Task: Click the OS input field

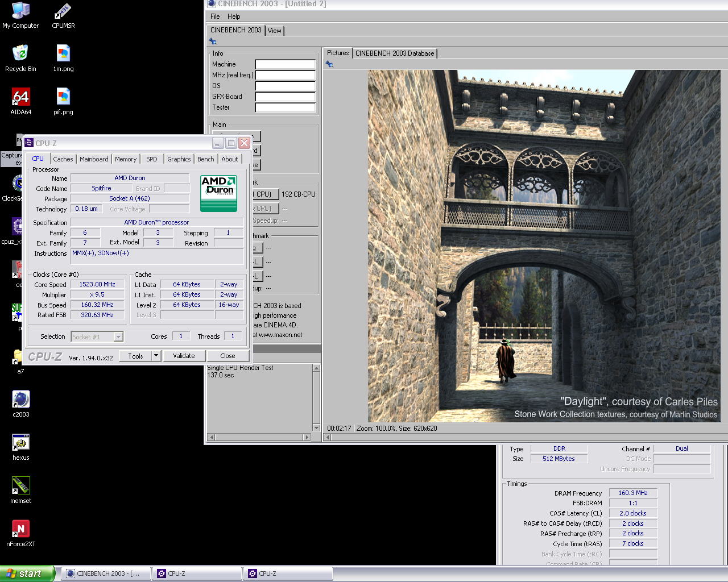Action: click(285, 86)
